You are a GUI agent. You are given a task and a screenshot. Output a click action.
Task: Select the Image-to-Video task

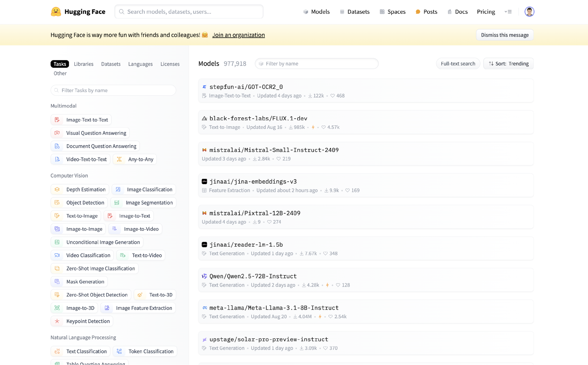135,229
